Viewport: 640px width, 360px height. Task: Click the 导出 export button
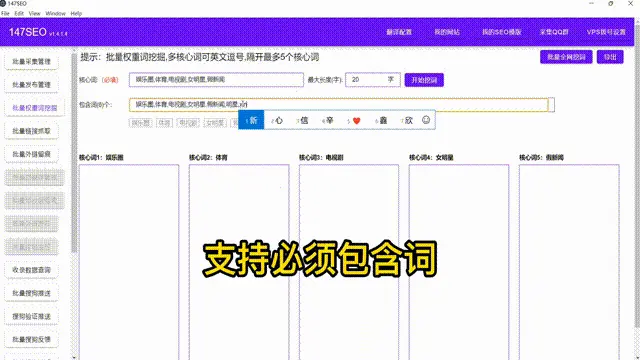tap(610, 57)
